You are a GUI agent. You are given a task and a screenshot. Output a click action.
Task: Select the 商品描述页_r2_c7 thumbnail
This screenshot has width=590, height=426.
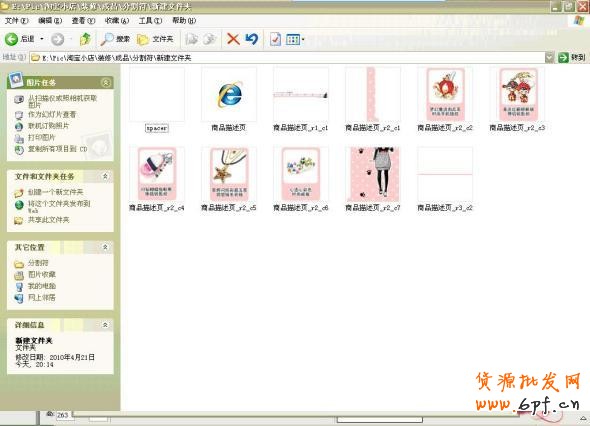373,179
